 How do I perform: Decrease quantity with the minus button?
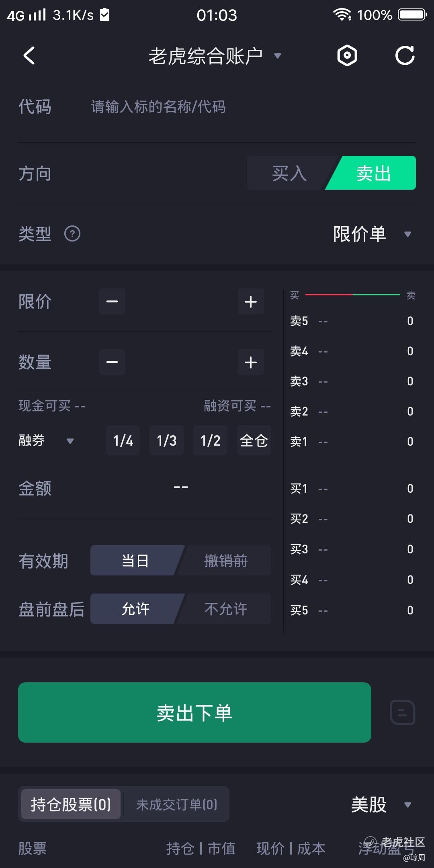tap(112, 362)
